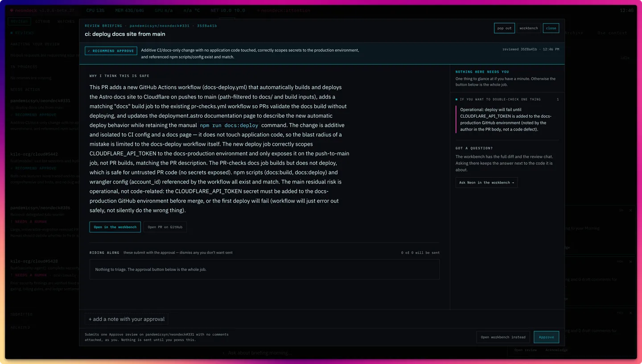Image resolution: width=642 pixels, height=364 pixels.
Task: Open kilo-org/cloud#5442 in background list
Action: [34, 154]
